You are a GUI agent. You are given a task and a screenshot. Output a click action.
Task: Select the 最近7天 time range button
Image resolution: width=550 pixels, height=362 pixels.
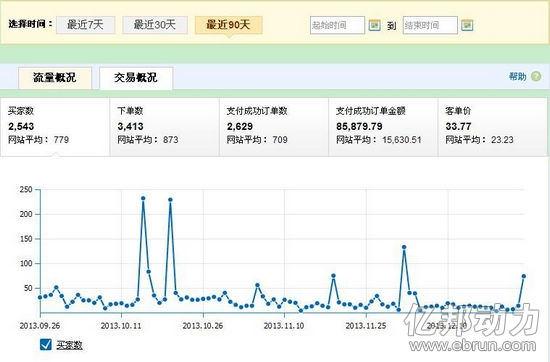coord(86,25)
